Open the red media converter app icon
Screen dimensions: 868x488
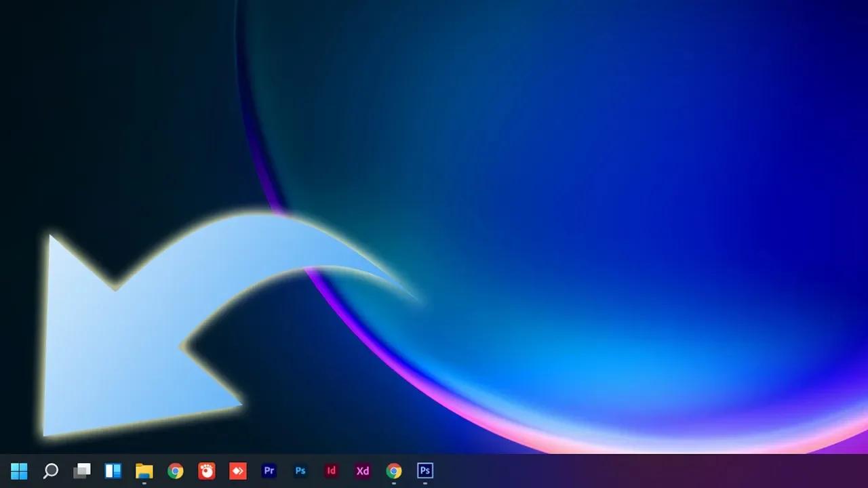[x=237, y=470]
